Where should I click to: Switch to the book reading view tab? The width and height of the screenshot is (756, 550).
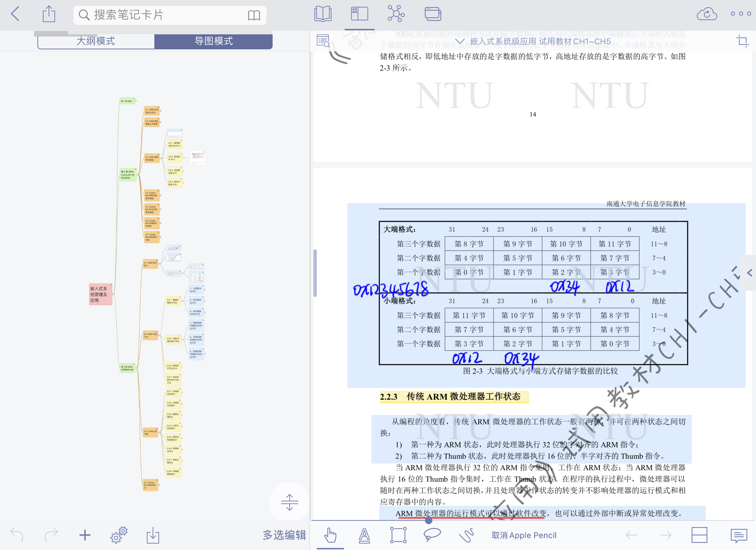pyautogui.click(x=323, y=14)
